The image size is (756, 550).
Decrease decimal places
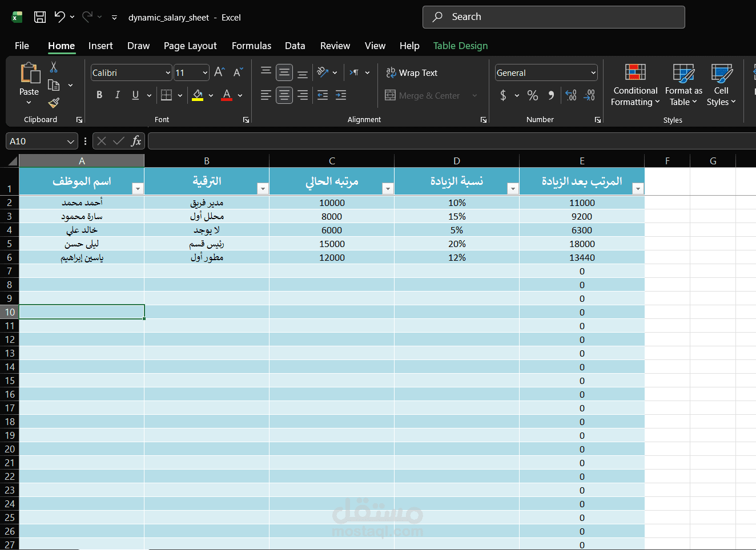pyautogui.click(x=589, y=95)
